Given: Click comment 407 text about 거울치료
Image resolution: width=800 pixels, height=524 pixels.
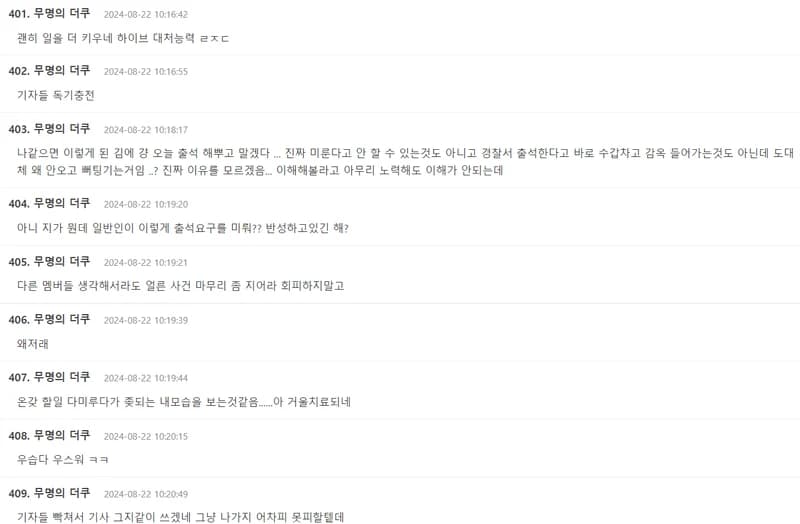Looking at the screenshot, I should pos(184,402).
